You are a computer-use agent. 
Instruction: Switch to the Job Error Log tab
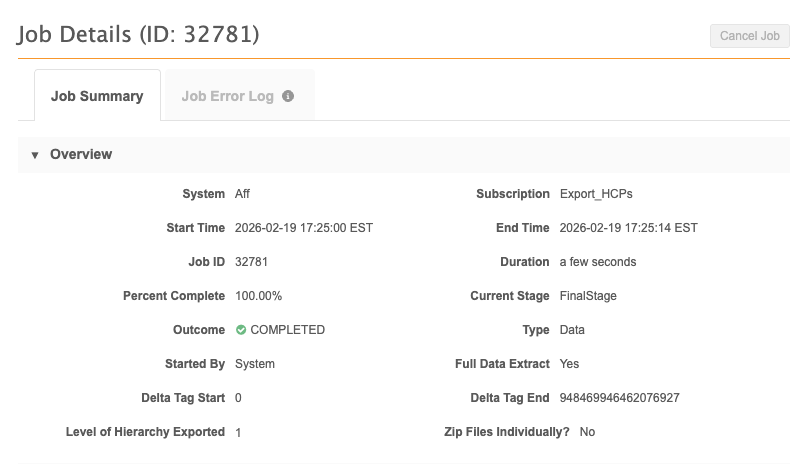[x=239, y=96]
